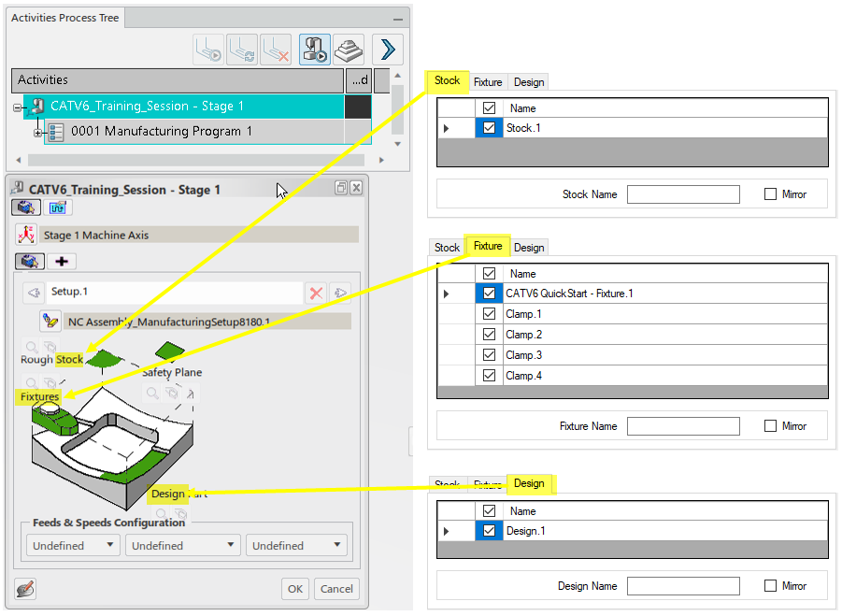The height and width of the screenshot is (616, 842).
Task: Toggle select-all checkbox in Stock table header
Action: pos(489,107)
